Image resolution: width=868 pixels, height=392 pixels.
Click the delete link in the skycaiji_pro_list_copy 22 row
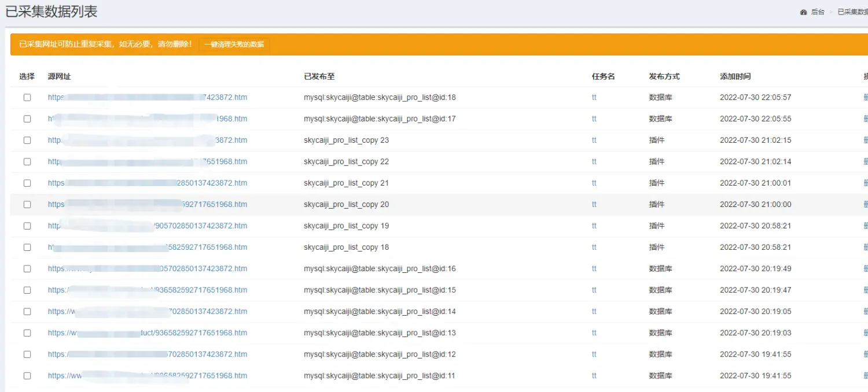click(865, 162)
